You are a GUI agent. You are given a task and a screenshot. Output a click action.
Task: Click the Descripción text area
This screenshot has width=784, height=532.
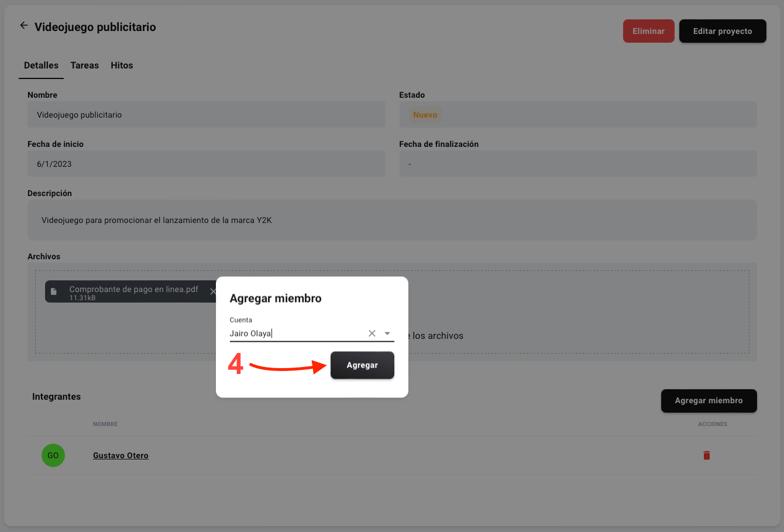pos(392,221)
